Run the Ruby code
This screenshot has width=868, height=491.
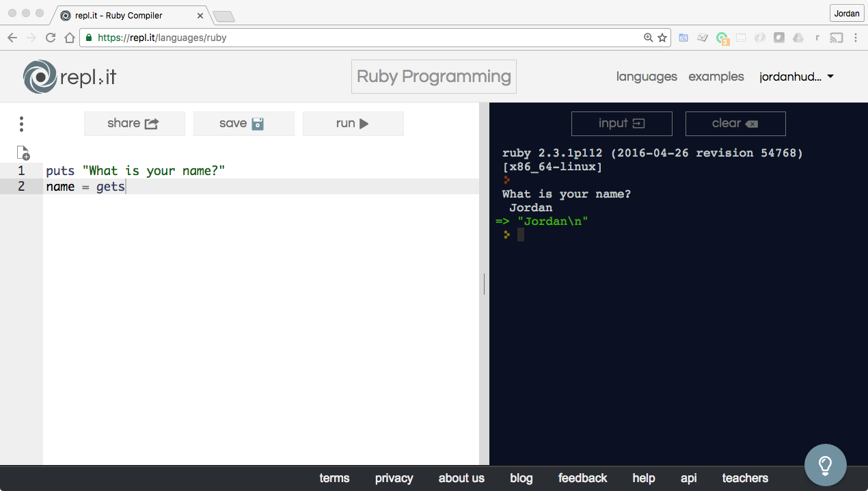[353, 124]
